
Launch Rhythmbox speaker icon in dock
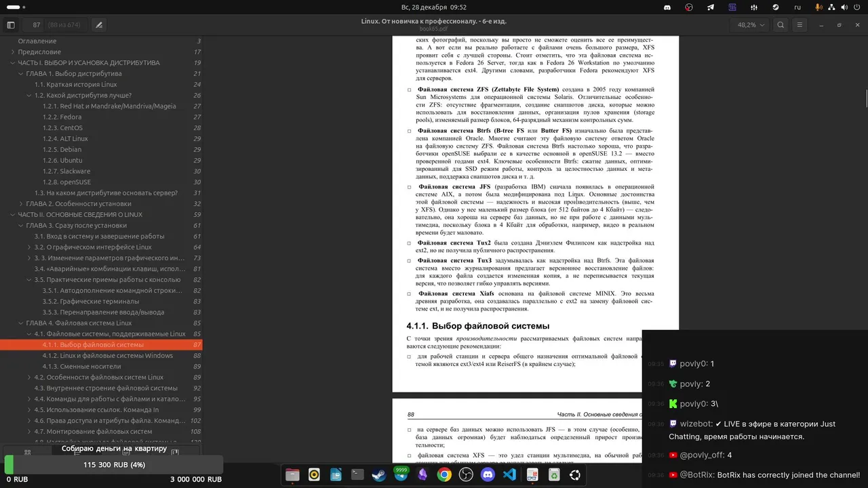coord(314,474)
